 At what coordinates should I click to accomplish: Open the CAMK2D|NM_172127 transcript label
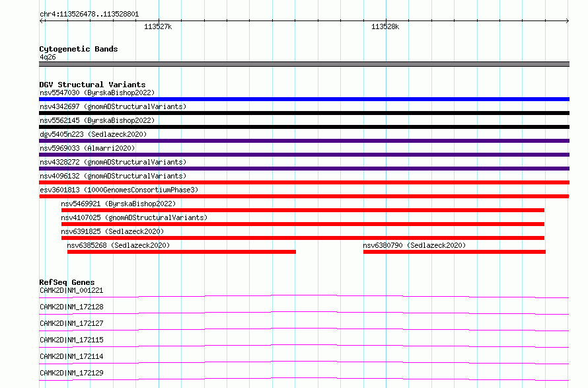coord(71,323)
